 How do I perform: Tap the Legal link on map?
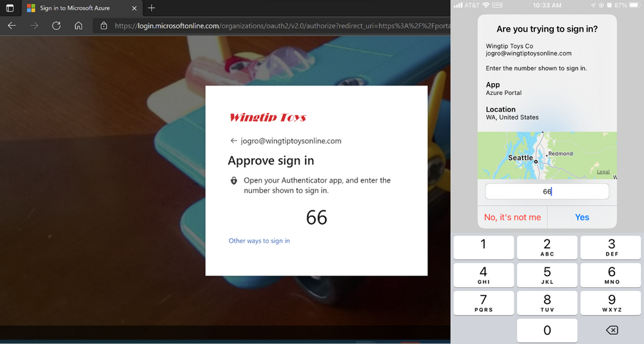coord(603,172)
